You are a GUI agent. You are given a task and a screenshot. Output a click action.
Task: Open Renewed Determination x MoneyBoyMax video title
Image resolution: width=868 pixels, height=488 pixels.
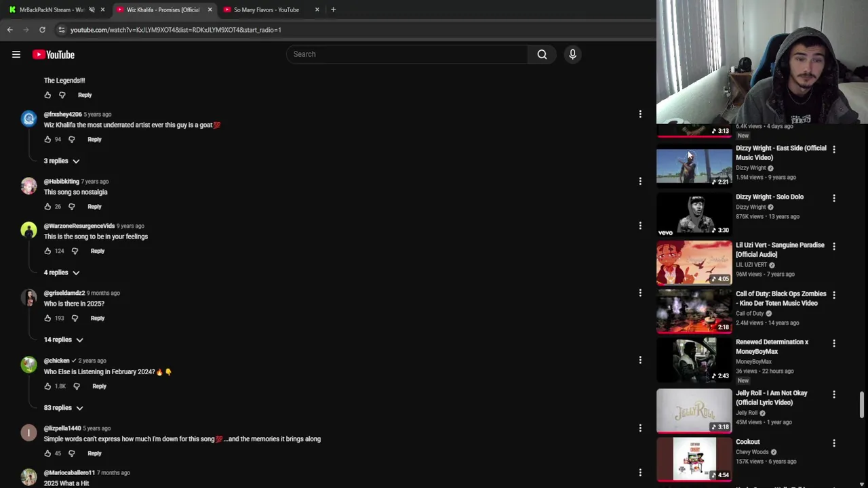[772, 347]
